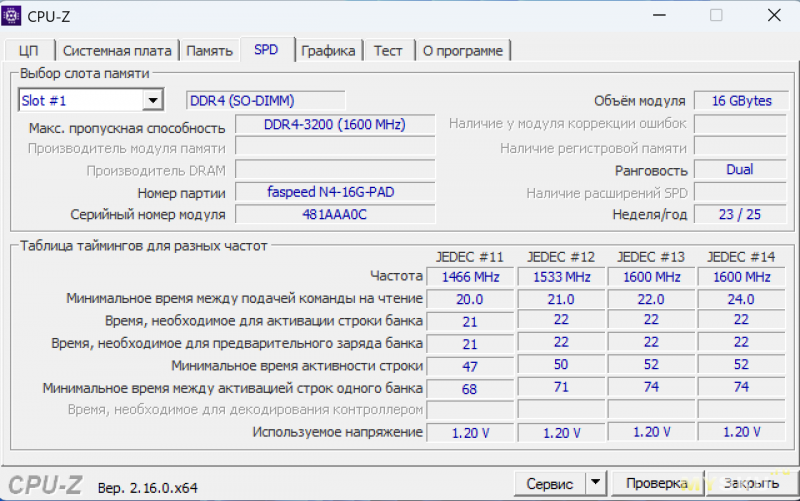The width and height of the screenshot is (800, 501).
Task: Open the О программе tab
Action: point(463,50)
